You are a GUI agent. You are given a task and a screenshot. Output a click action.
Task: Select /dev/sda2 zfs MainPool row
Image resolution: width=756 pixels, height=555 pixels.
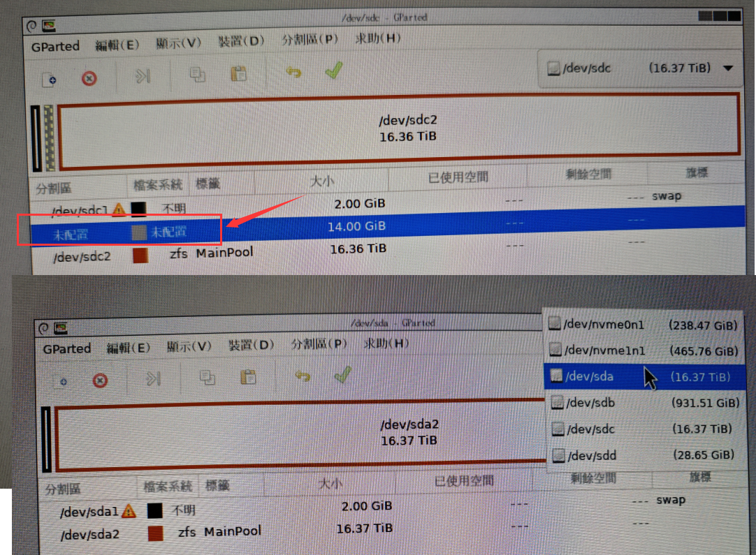(x=394, y=531)
